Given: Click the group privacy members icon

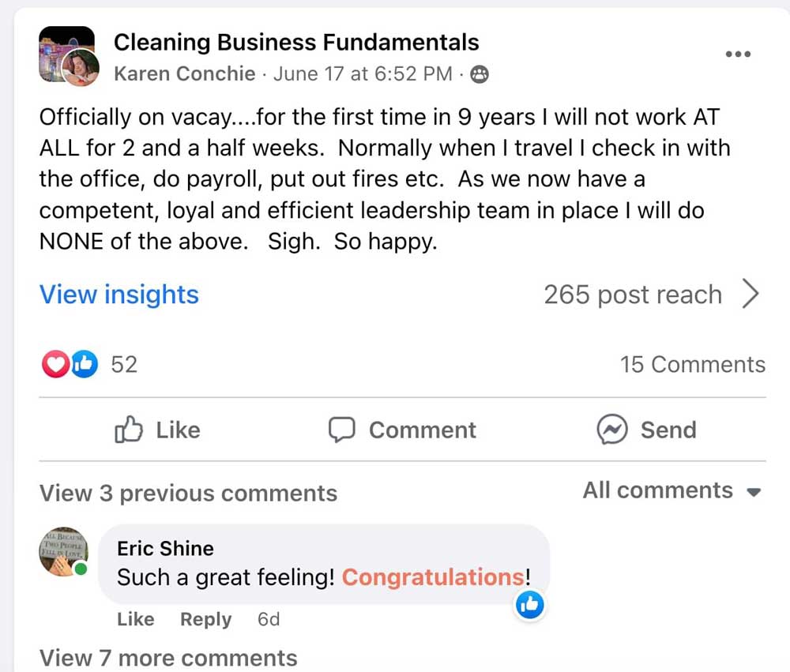Looking at the screenshot, I should [x=479, y=75].
